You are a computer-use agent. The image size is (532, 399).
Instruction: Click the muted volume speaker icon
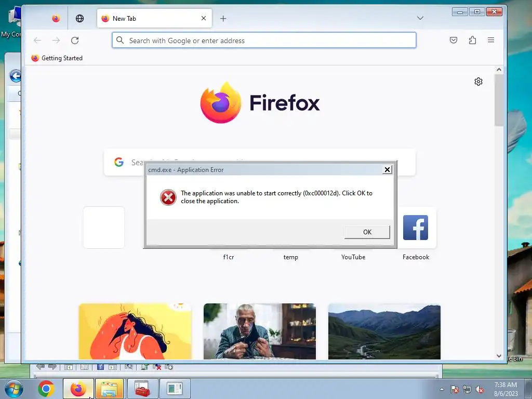pos(480,390)
